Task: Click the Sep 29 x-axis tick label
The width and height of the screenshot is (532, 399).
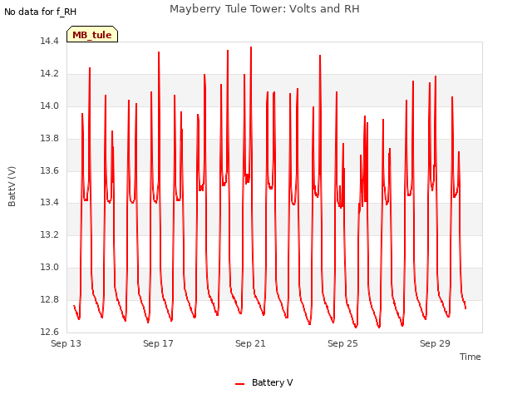Action: pyautogui.click(x=435, y=343)
